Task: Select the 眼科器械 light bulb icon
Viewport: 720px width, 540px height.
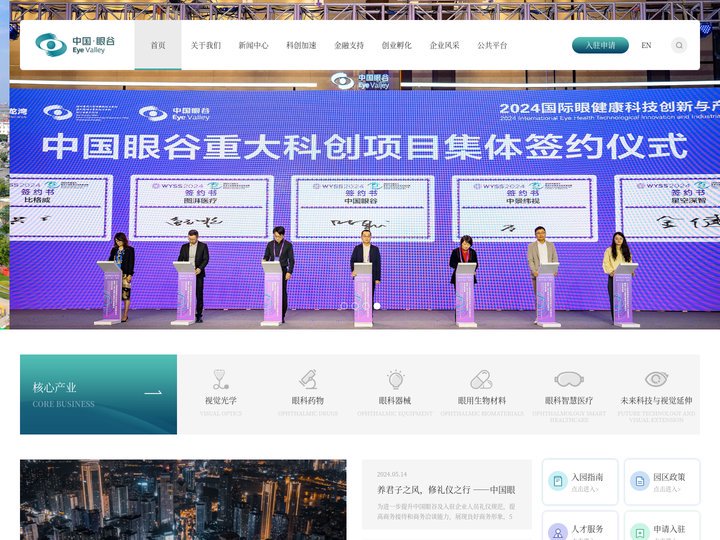Action: click(x=395, y=379)
